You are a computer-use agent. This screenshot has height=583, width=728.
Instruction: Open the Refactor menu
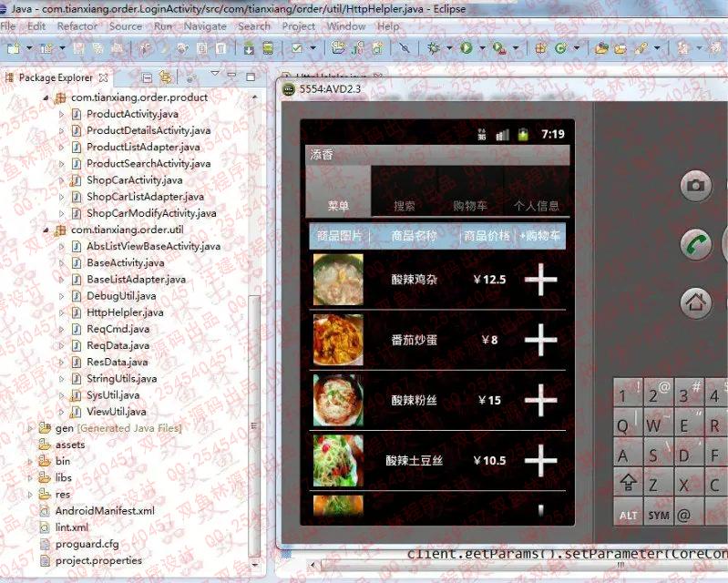(77, 26)
